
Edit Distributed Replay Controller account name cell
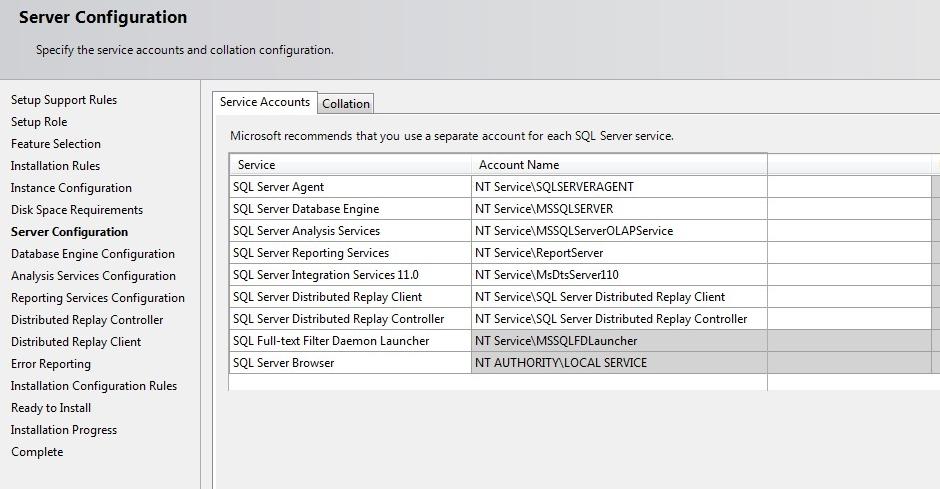[x=619, y=319]
